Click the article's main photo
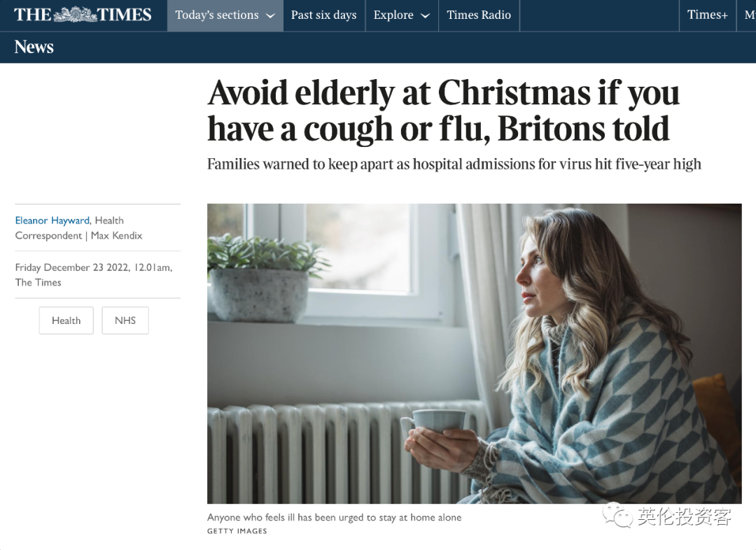Screen dimensions: 756x550 pyautogui.click(x=475, y=354)
